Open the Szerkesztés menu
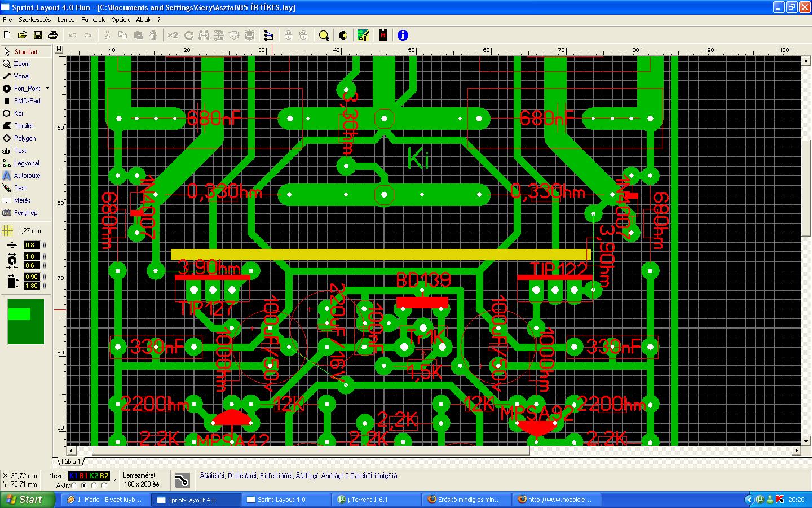This screenshot has width=812, height=508. [35, 20]
